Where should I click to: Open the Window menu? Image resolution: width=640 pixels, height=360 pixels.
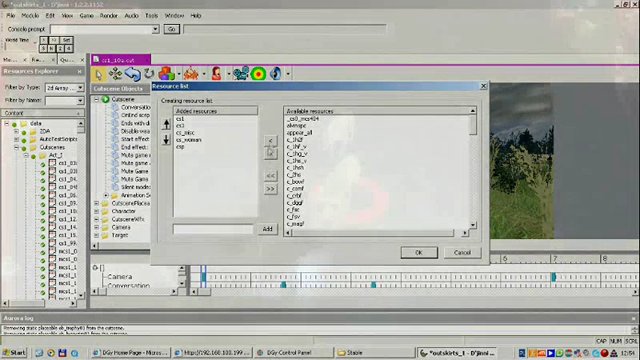pos(174,16)
